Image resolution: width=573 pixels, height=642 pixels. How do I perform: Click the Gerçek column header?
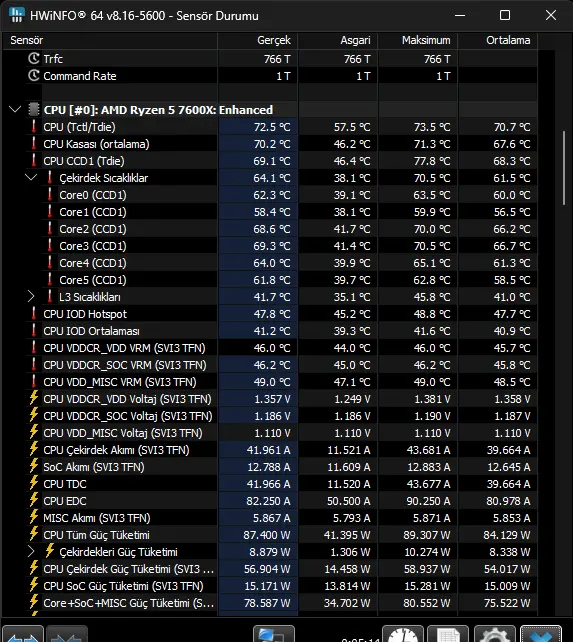pos(258,40)
